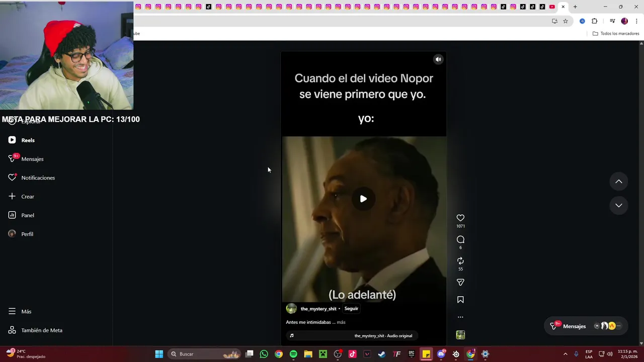Open the Chrome profile avatar
The width and height of the screenshot is (644, 362).
624,21
